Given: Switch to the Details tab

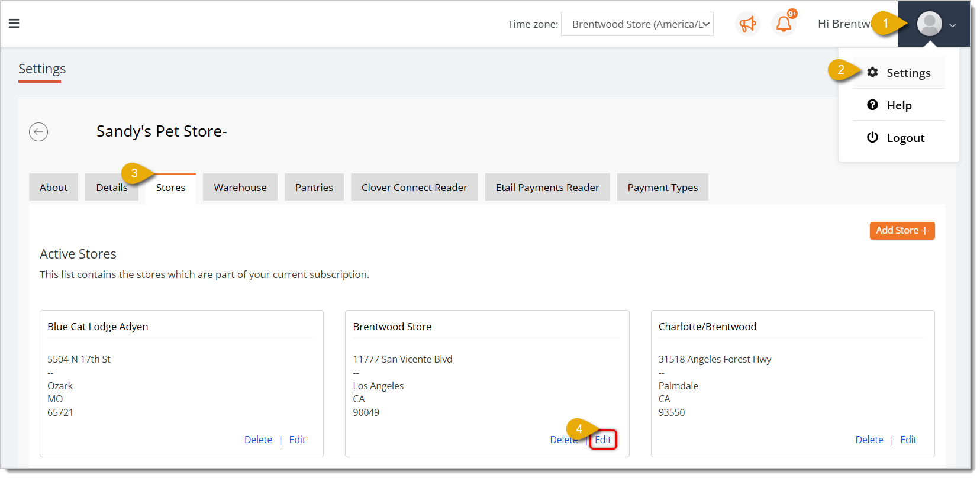Looking at the screenshot, I should (112, 188).
